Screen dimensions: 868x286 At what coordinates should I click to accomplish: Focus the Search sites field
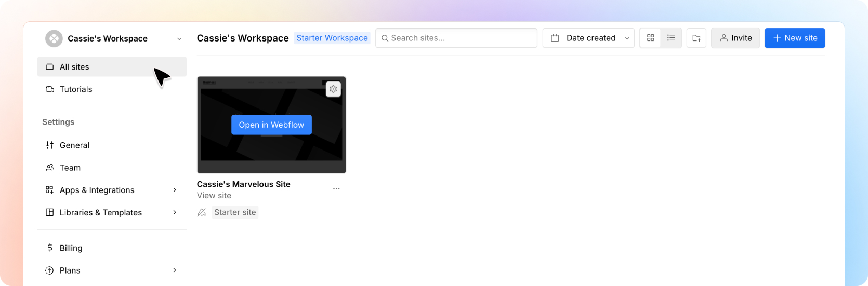(456, 38)
